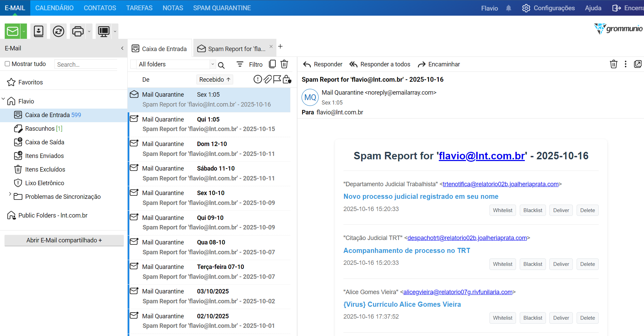Image resolution: width=644 pixels, height=336 pixels.
Task: Click Abrir E-Mail compartilhado button
Action: tap(64, 240)
